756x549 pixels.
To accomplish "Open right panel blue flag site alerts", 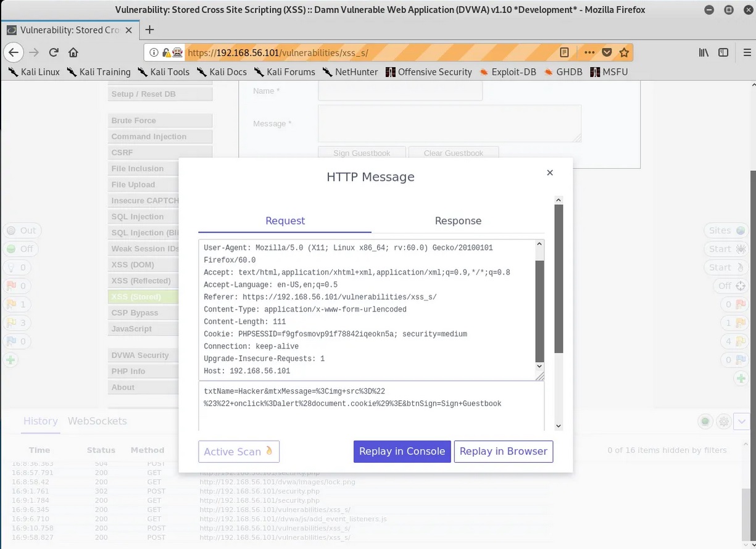I will 736,360.
